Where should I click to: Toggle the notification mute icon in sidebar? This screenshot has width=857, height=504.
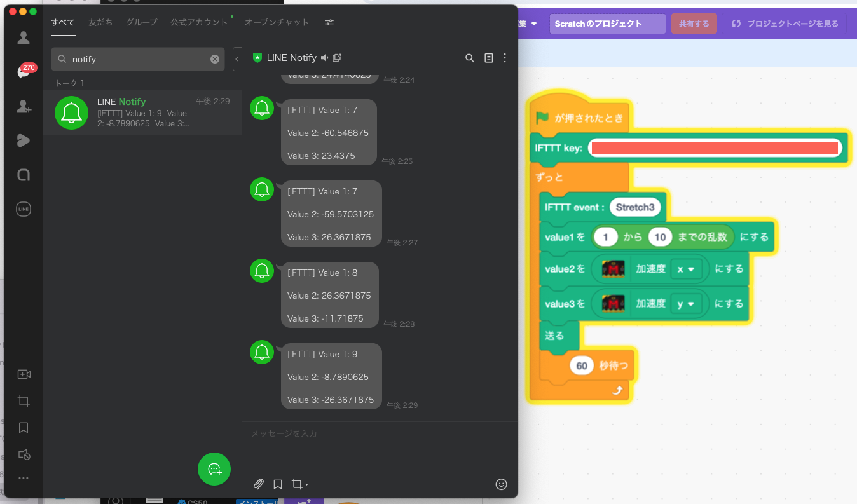tap(24, 454)
